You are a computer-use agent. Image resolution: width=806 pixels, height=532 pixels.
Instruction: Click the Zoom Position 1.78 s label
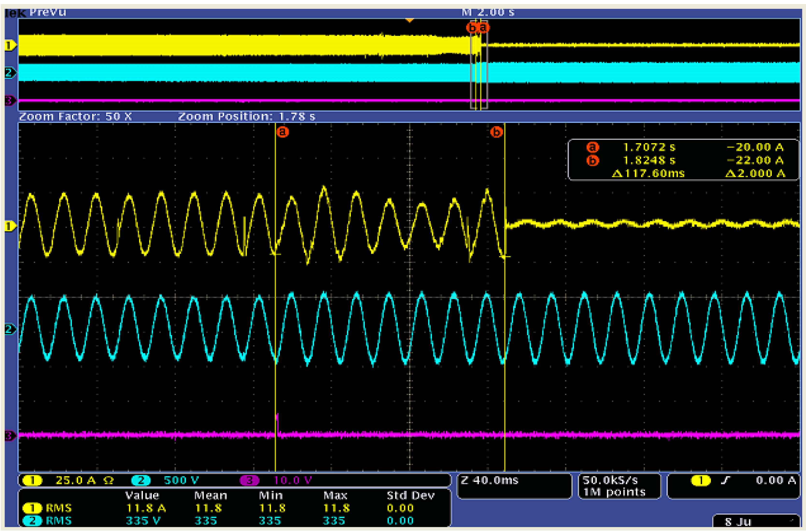coord(247,117)
